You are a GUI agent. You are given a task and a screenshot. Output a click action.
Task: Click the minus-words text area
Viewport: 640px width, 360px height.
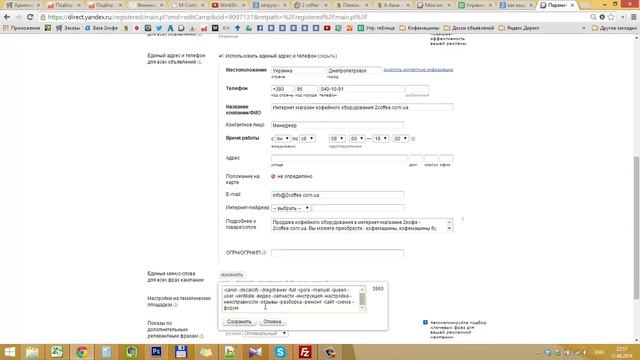click(x=291, y=299)
